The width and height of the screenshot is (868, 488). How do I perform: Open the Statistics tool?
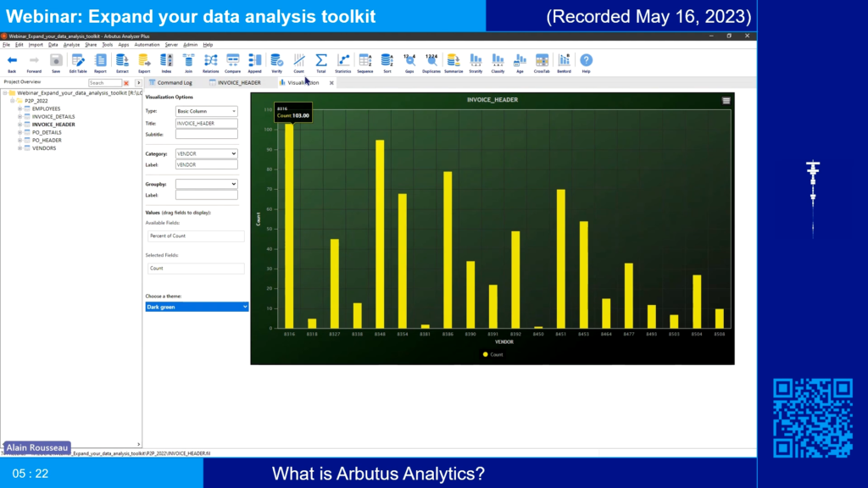[x=343, y=63]
